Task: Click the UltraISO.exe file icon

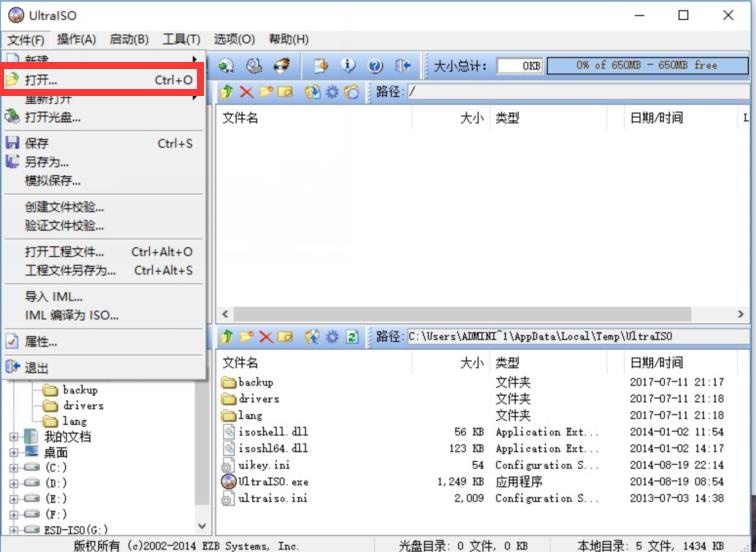Action: coord(229,481)
